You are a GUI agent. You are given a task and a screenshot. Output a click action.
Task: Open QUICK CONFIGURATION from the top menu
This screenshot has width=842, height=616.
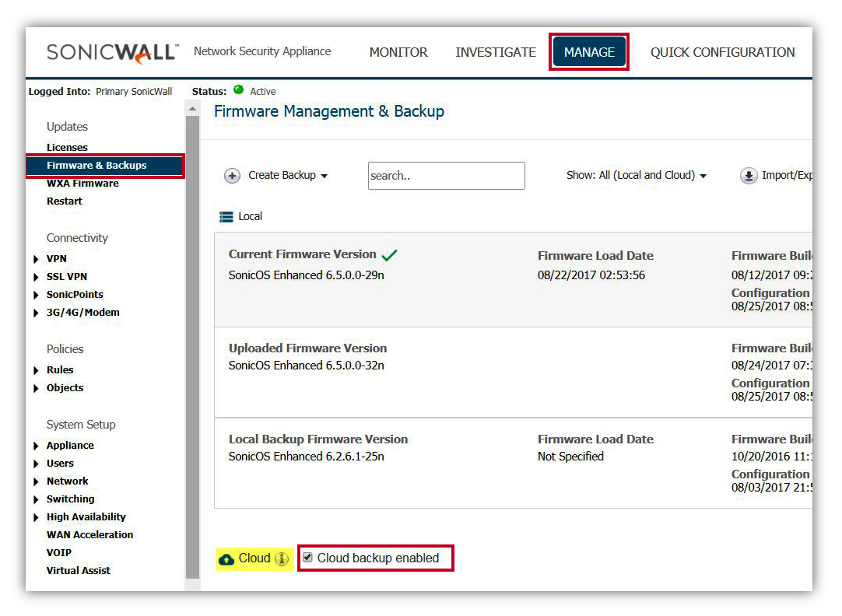coord(722,52)
